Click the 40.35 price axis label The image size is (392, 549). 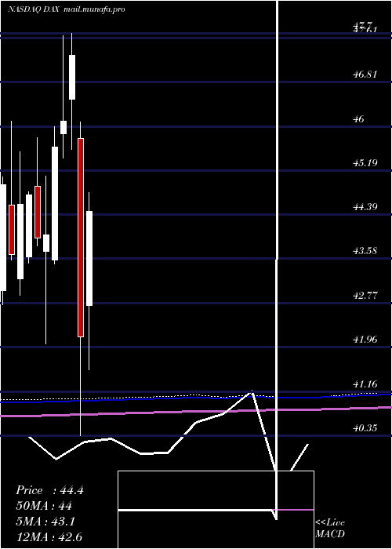[x=365, y=428]
